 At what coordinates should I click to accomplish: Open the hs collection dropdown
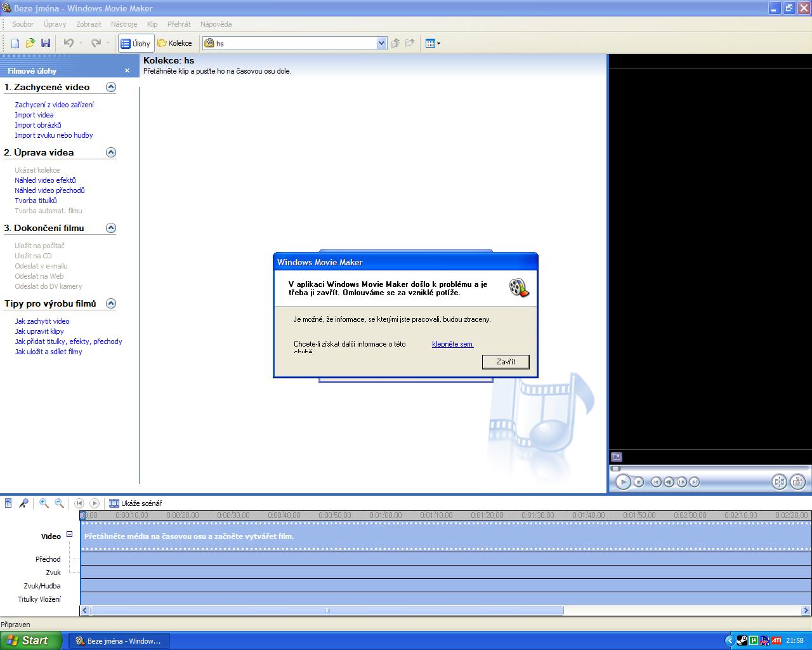(x=381, y=43)
